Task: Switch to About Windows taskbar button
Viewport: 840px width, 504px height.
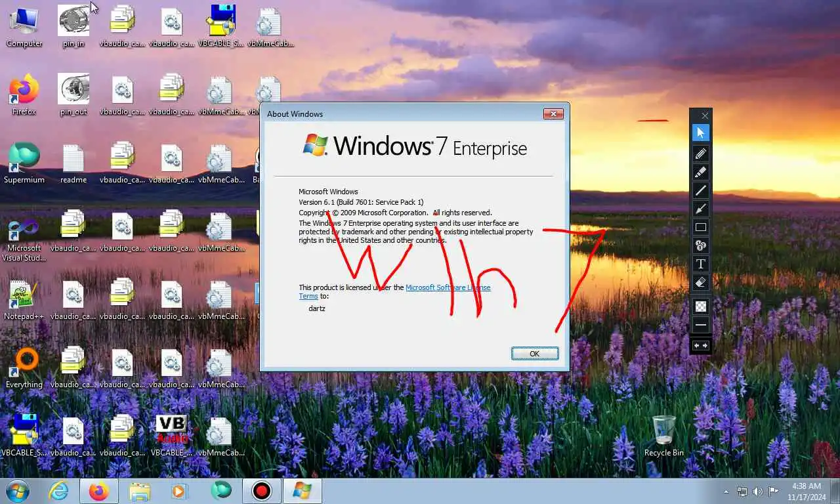Action: click(302, 491)
